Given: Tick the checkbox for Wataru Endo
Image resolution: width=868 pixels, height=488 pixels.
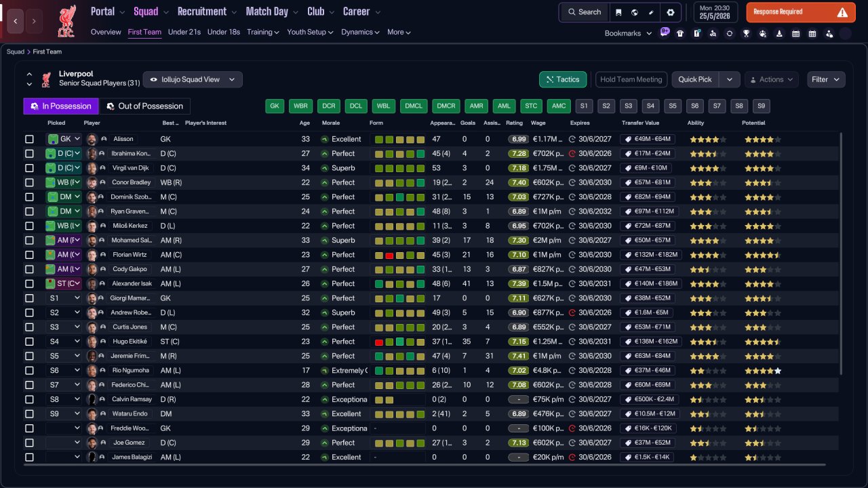Looking at the screenshot, I should coord(29,414).
